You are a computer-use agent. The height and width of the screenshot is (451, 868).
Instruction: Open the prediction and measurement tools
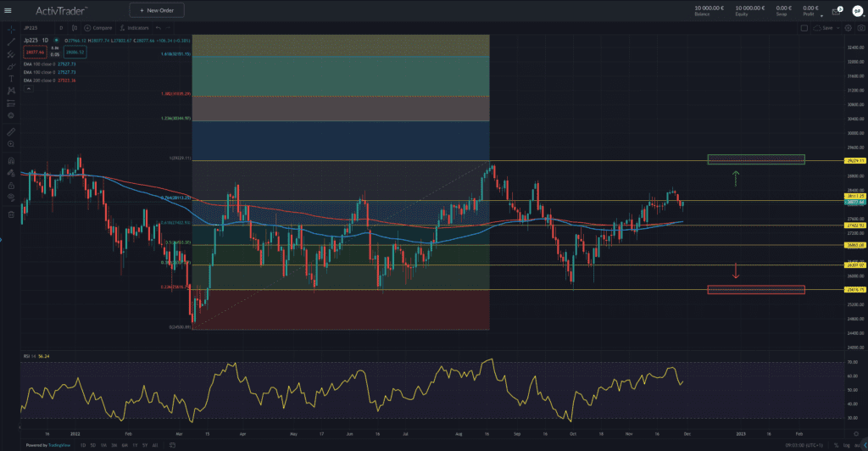pos(11,103)
